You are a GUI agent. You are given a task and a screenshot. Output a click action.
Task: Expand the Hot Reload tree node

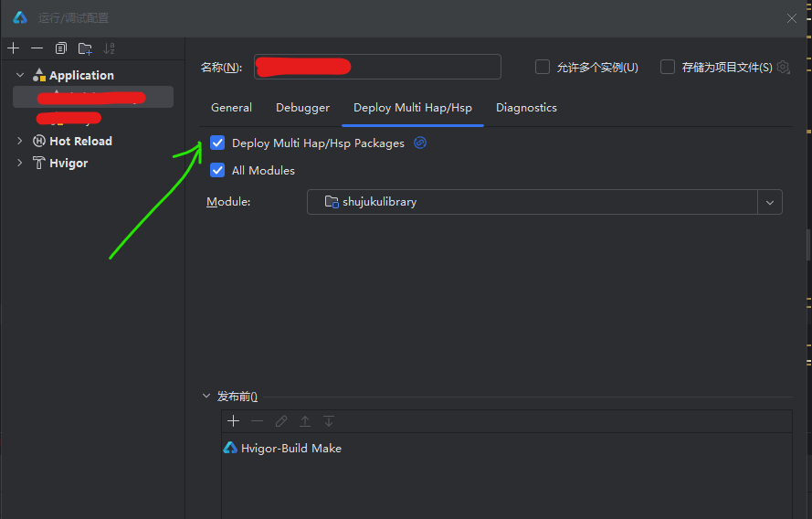click(x=20, y=141)
